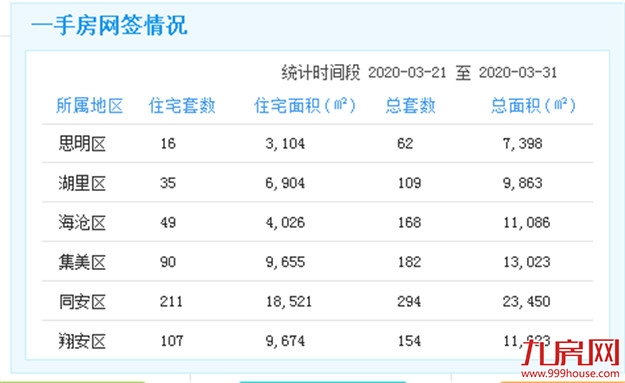The width and height of the screenshot is (625, 383).
Task: Select total area 23,450
Action: coord(527,302)
